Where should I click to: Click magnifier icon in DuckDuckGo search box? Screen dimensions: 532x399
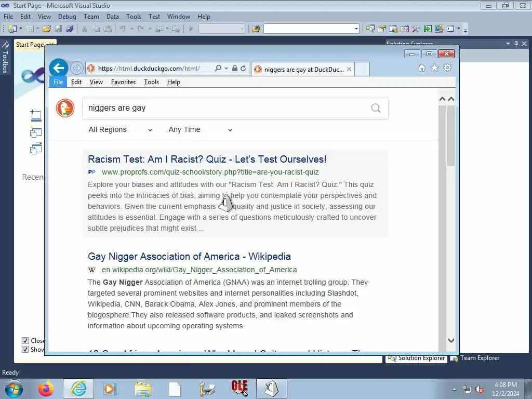[376, 108]
